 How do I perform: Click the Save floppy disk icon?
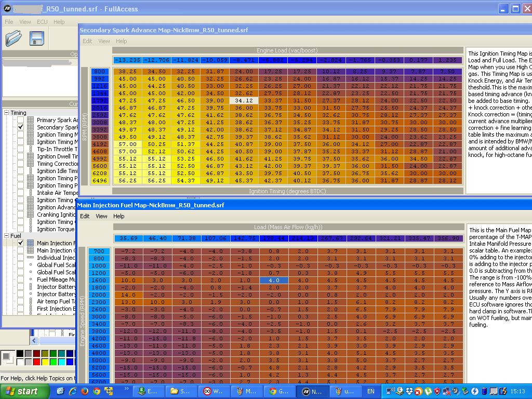36,38
